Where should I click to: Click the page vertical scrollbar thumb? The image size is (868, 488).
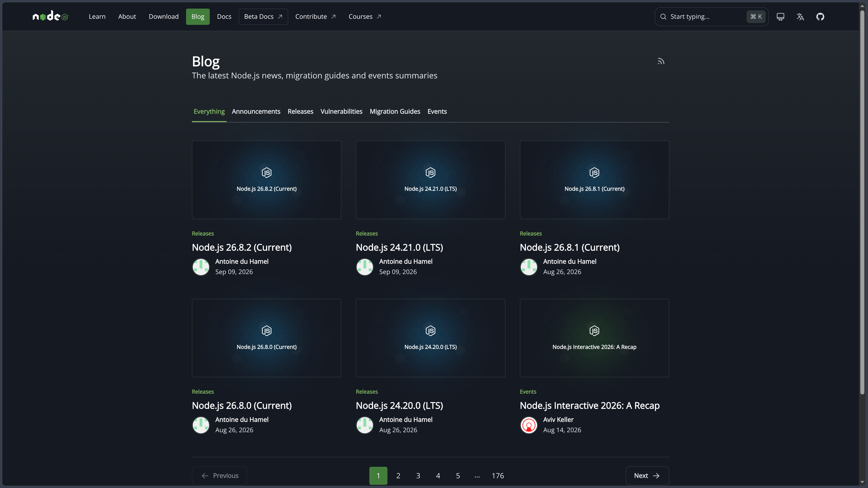coord(862,202)
